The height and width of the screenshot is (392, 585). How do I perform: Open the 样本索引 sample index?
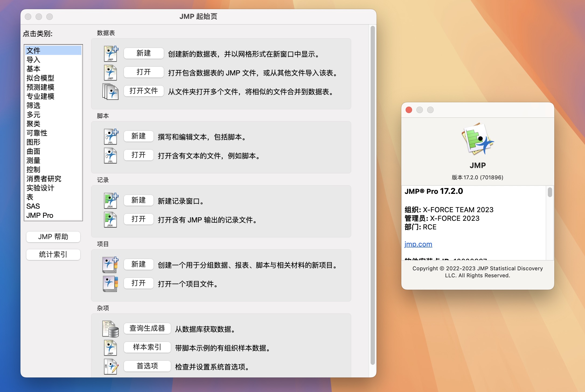coord(147,347)
